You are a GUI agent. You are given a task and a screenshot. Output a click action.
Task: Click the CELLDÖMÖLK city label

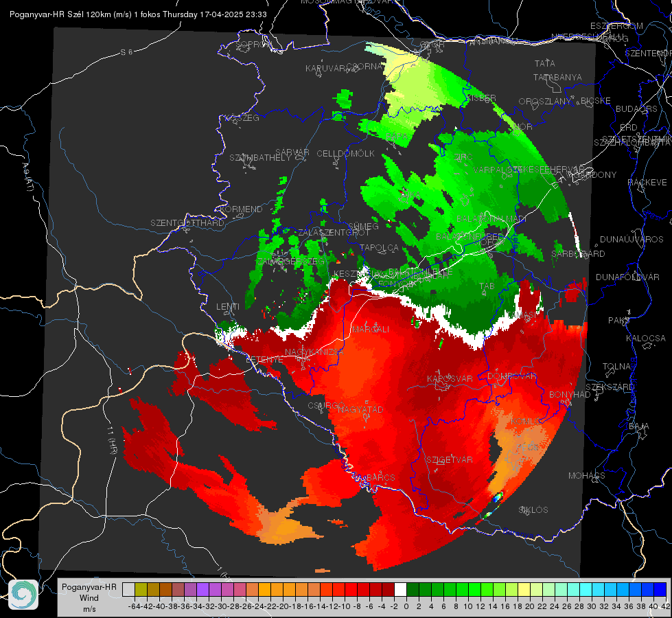346,154
